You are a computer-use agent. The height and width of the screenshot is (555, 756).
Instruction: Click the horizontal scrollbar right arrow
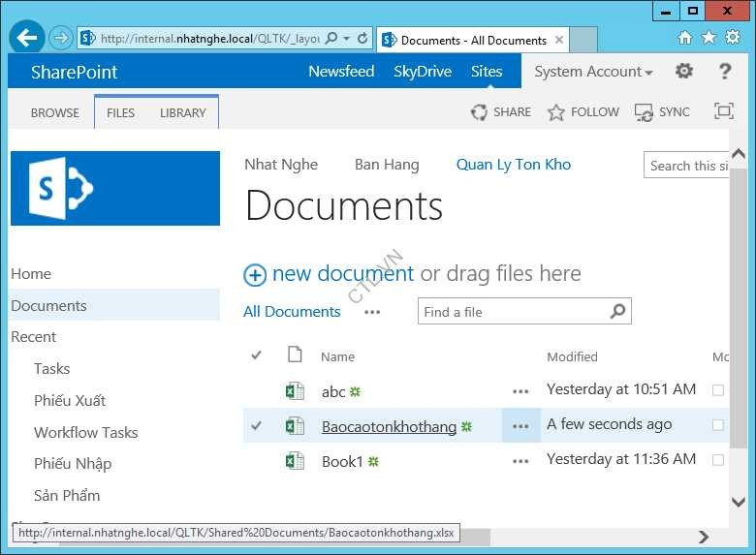click(x=704, y=537)
